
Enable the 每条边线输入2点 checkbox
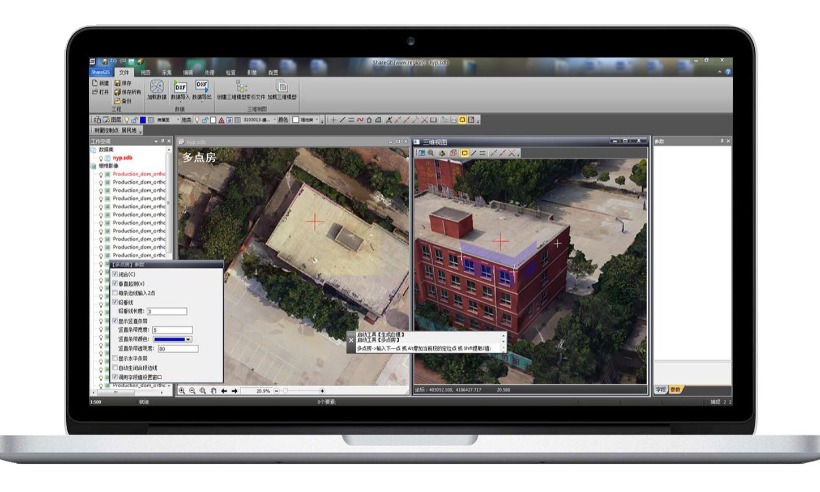pyautogui.click(x=115, y=292)
